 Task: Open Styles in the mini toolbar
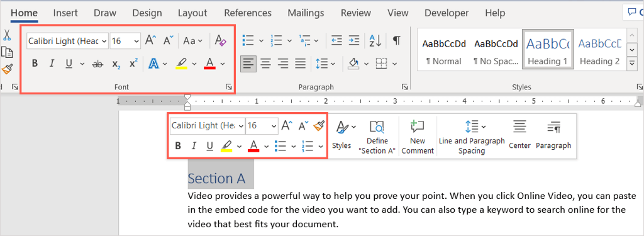[341, 135]
